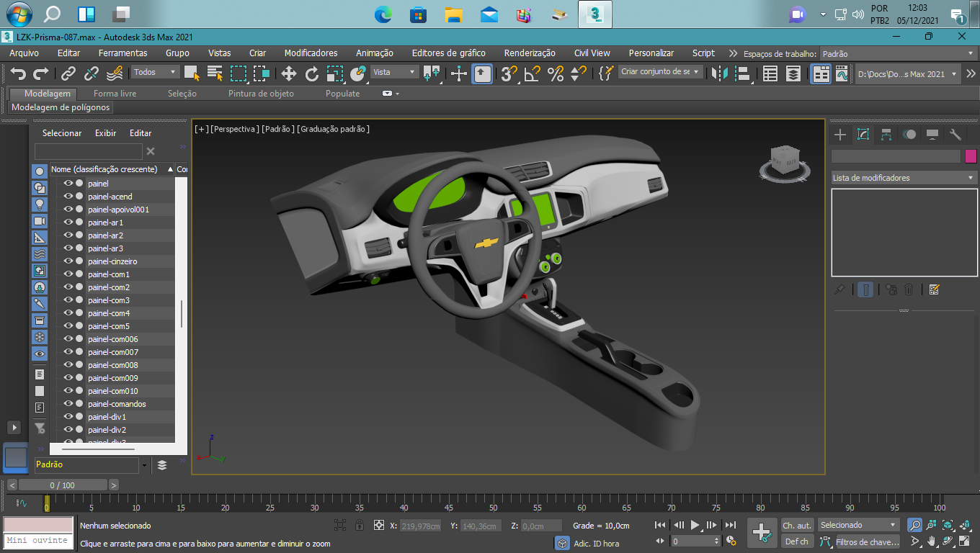Toggle the Percent Snap button
980x553 pixels.
point(556,73)
